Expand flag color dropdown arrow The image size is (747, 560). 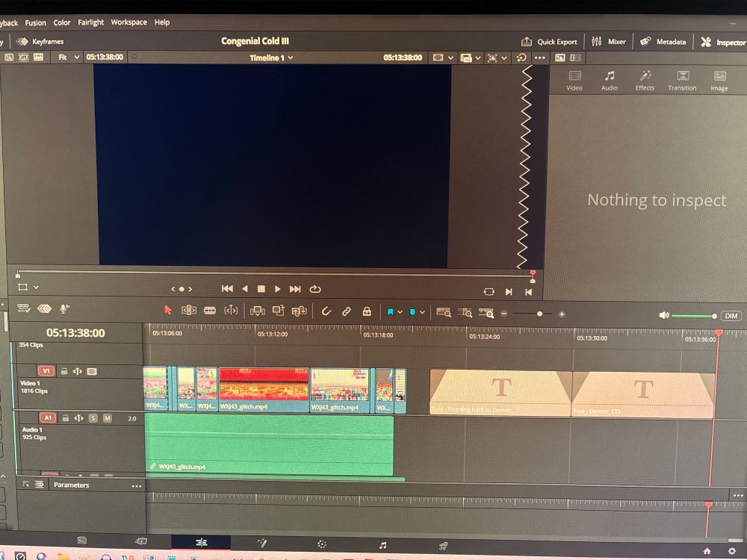(400, 312)
